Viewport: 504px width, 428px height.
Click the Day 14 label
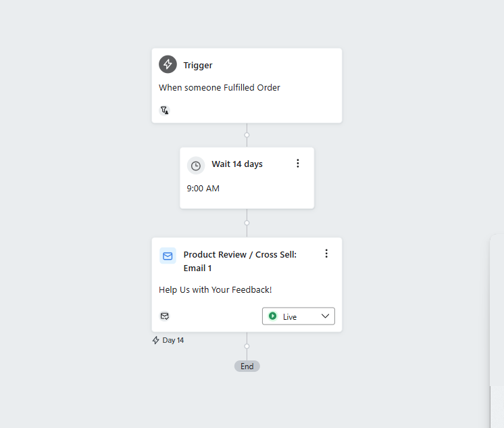[173, 340]
